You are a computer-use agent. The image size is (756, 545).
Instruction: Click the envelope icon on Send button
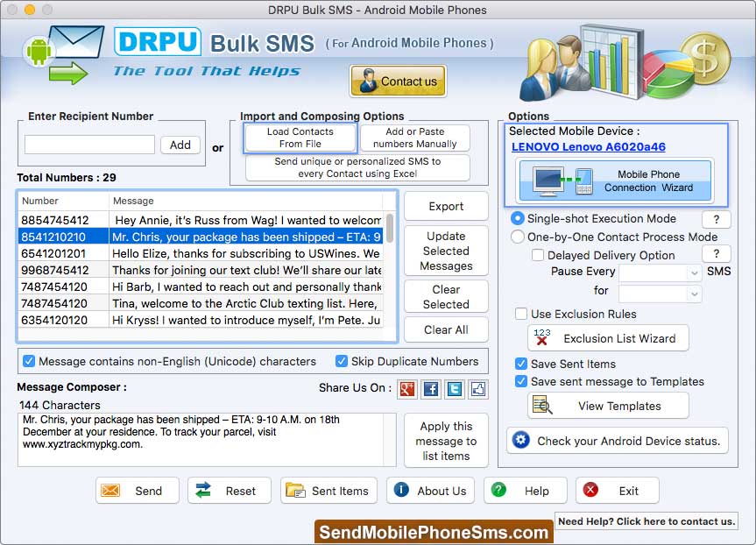[x=110, y=491]
